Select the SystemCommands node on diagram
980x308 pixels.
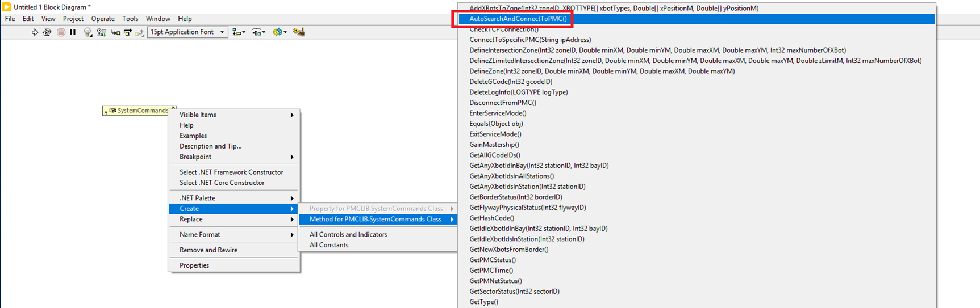point(140,111)
